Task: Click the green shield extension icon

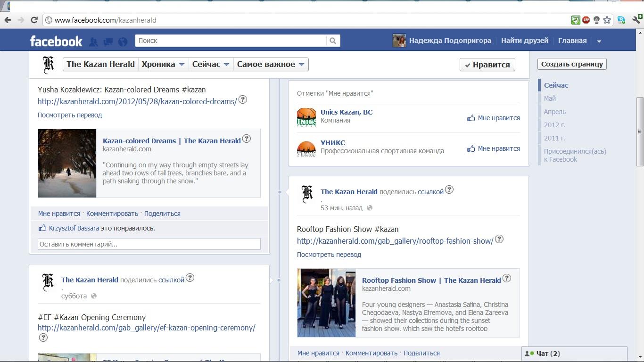Action: click(576, 20)
